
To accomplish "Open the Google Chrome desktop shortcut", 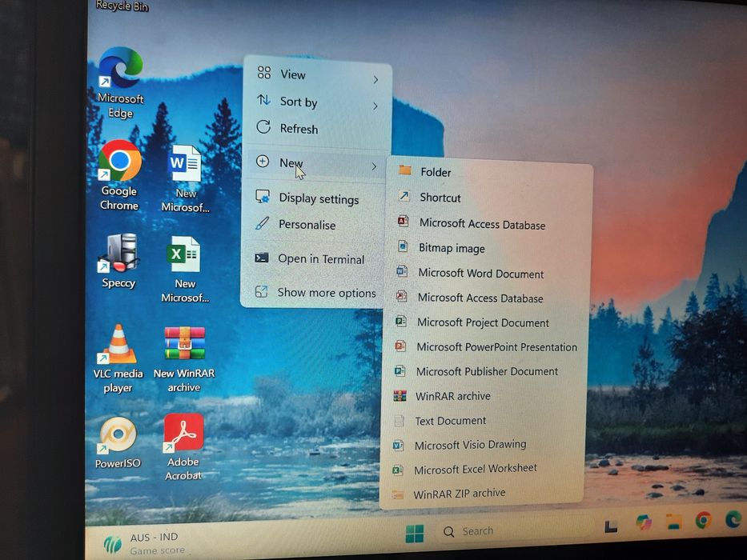I will point(119,174).
